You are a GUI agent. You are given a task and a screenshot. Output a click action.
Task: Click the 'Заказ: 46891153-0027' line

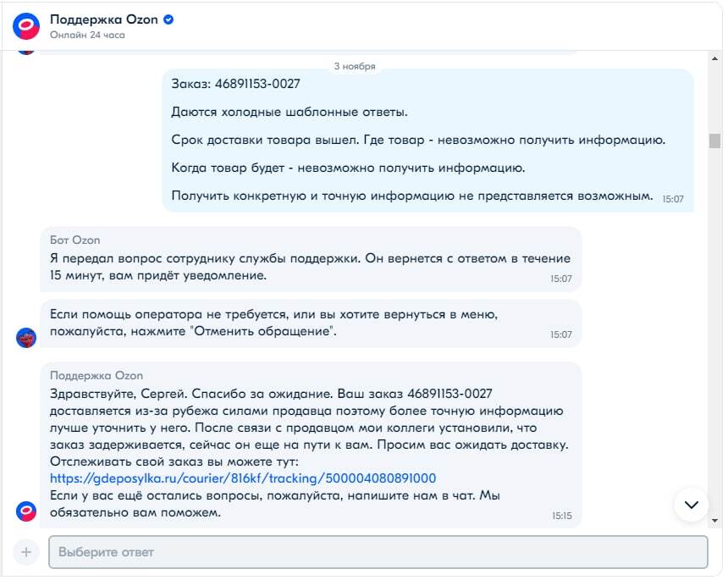click(x=236, y=84)
